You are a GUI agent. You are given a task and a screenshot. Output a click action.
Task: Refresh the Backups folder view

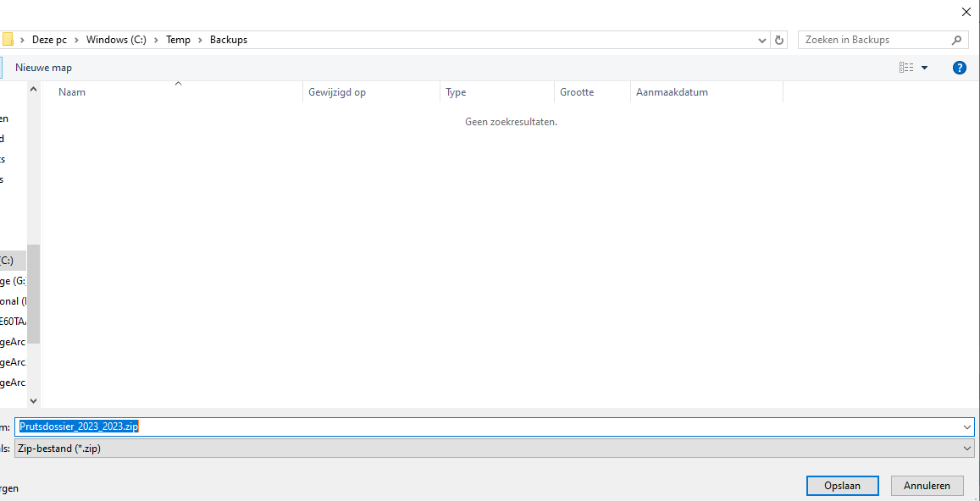coord(778,40)
